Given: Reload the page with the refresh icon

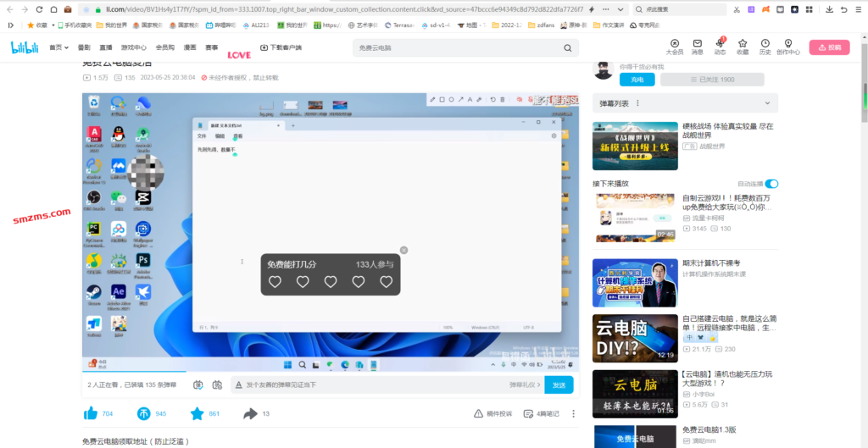Looking at the screenshot, I should [39, 9].
